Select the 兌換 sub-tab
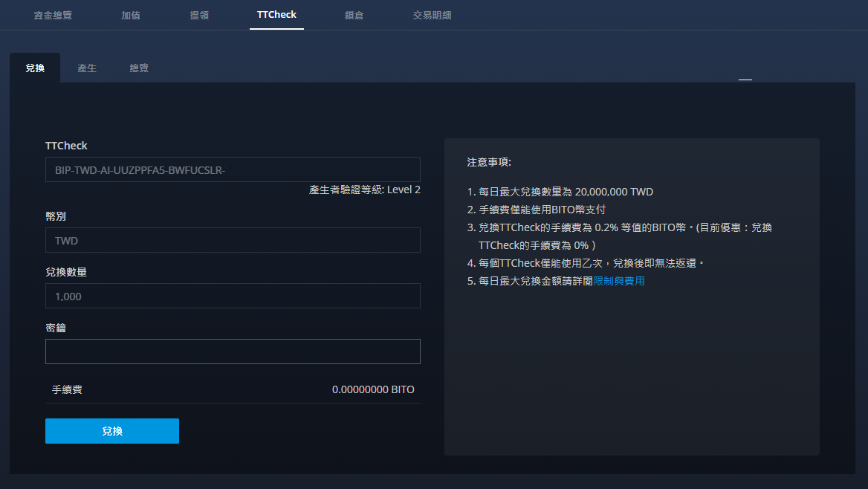Image resolution: width=868 pixels, height=489 pixels. click(35, 68)
